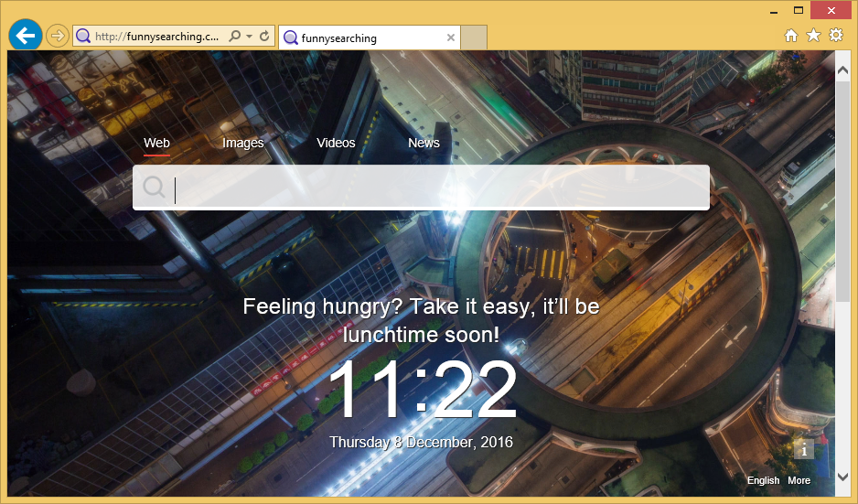This screenshot has height=504, width=858.
Task: Close the browser window
Action: tap(831, 10)
